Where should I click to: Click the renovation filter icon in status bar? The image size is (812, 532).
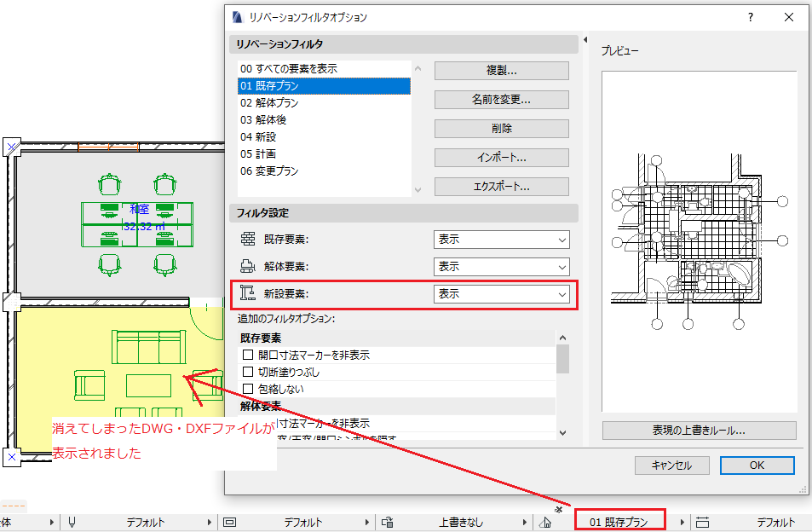point(545,523)
